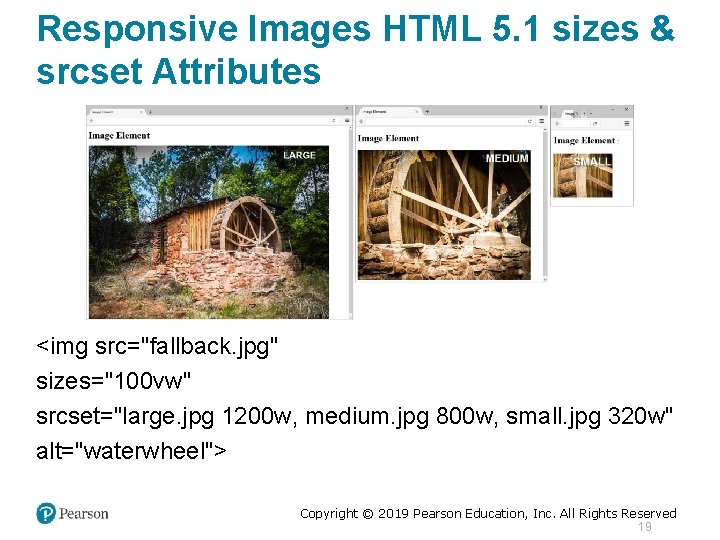Click the waterwheel photo labeled LARGE
The image size is (720, 540).
coord(209,232)
